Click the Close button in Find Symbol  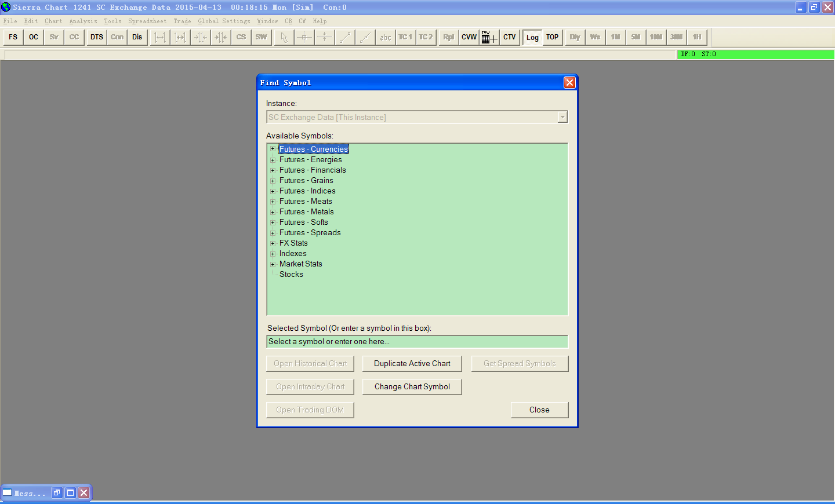(x=539, y=410)
